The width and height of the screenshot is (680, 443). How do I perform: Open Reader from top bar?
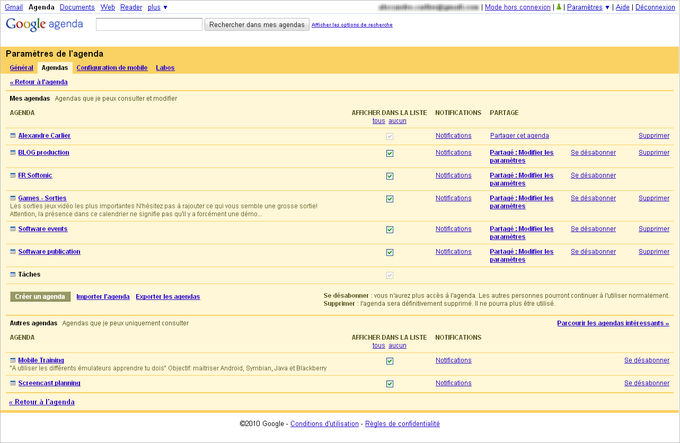(x=131, y=7)
